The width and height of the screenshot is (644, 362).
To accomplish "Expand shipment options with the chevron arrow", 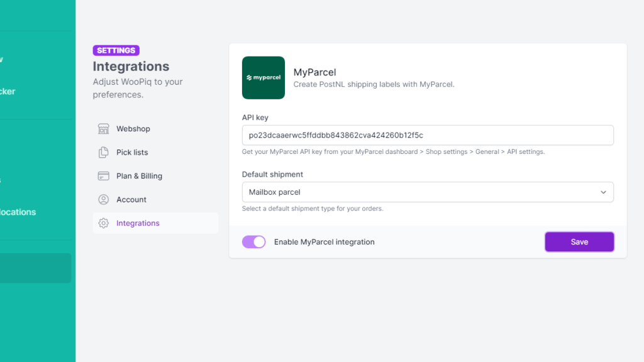I will coord(603,192).
